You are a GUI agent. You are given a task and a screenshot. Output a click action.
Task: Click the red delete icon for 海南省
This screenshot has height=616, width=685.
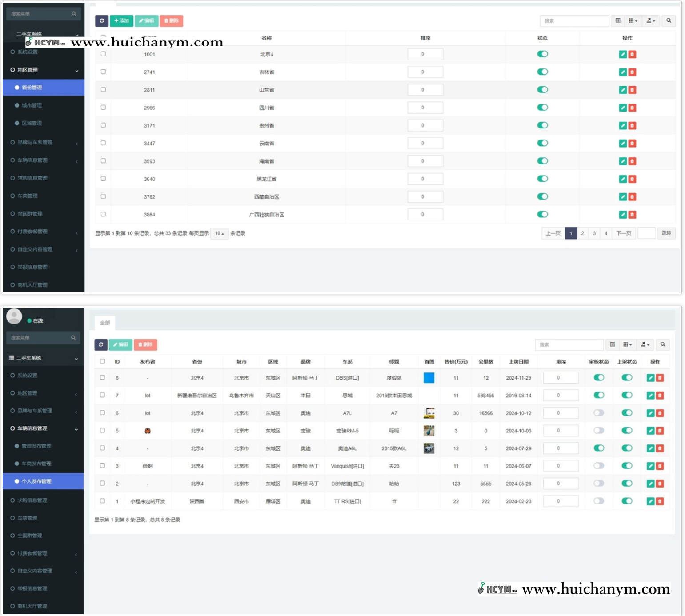632,161
